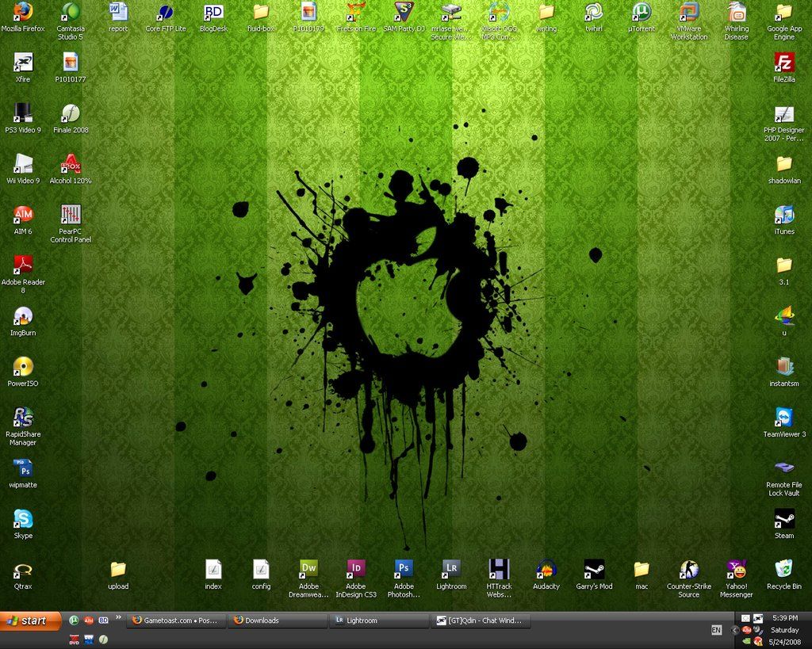Launch Yahoo! Messenger shortcut

coord(737,578)
